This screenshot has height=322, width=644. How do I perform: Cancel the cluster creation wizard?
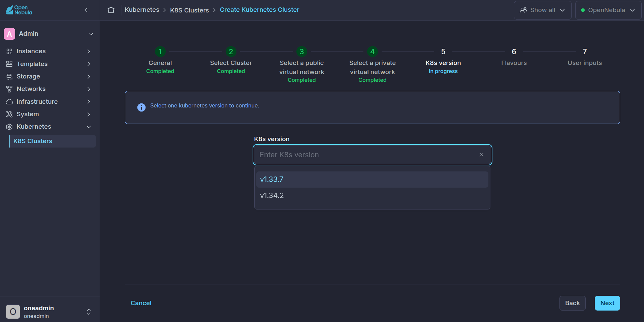141,303
